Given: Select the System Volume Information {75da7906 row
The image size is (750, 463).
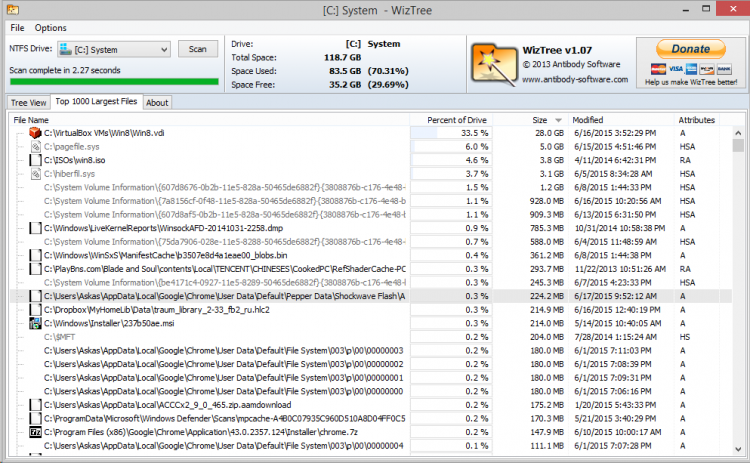Looking at the screenshot, I should tap(371, 242).
